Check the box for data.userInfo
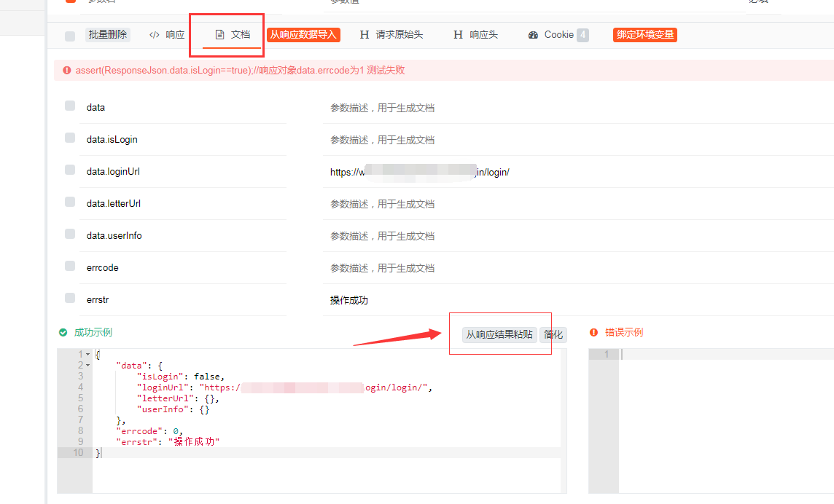The image size is (834, 504). pyautogui.click(x=70, y=234)
